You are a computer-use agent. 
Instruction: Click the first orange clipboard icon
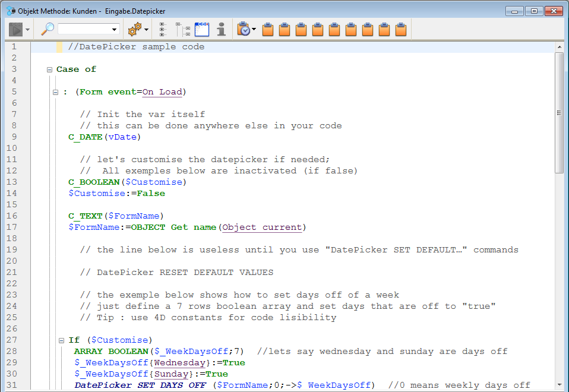[x=268, y=29]
